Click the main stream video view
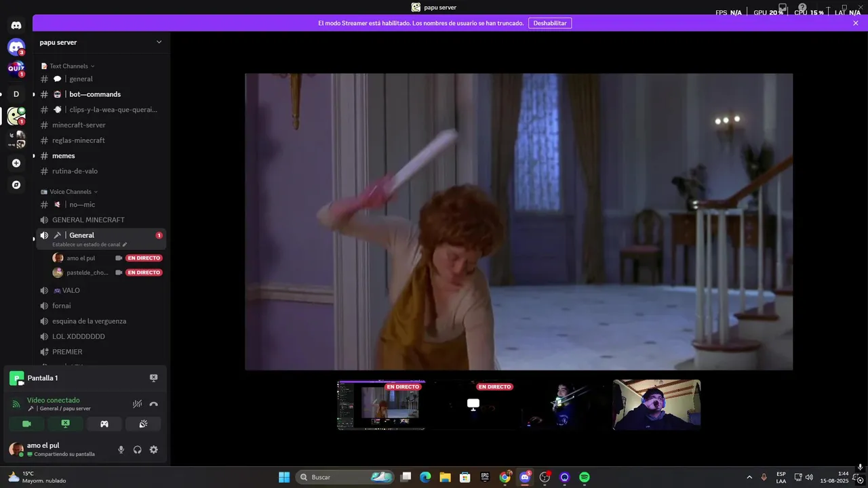The image size is (868, 488). coord(519,222)
